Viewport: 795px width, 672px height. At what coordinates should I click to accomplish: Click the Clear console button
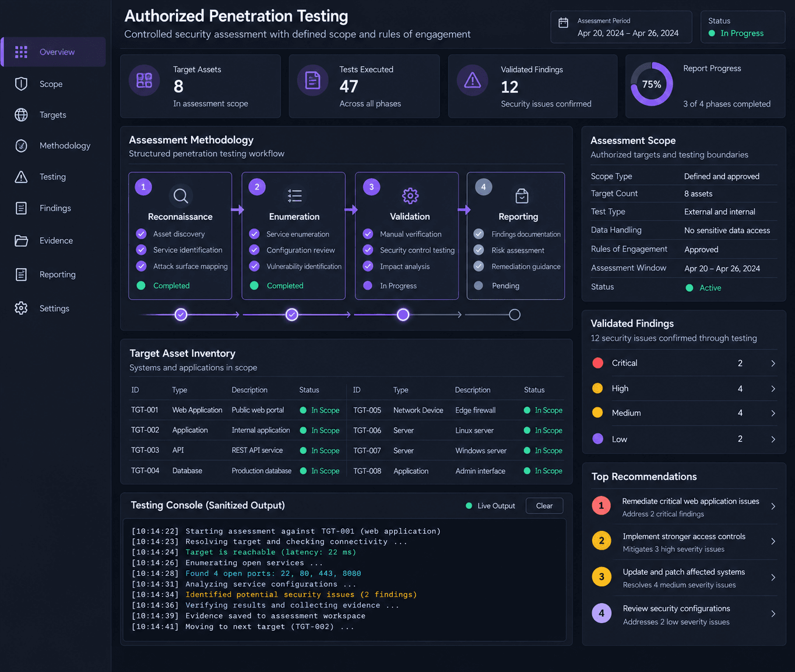coord(544,506)
